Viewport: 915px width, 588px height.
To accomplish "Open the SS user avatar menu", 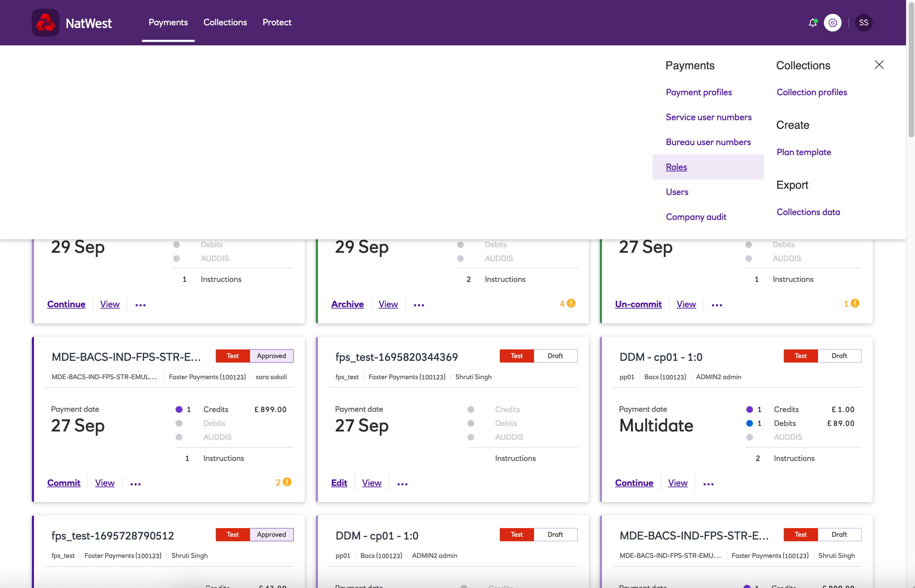I will 863,23.
